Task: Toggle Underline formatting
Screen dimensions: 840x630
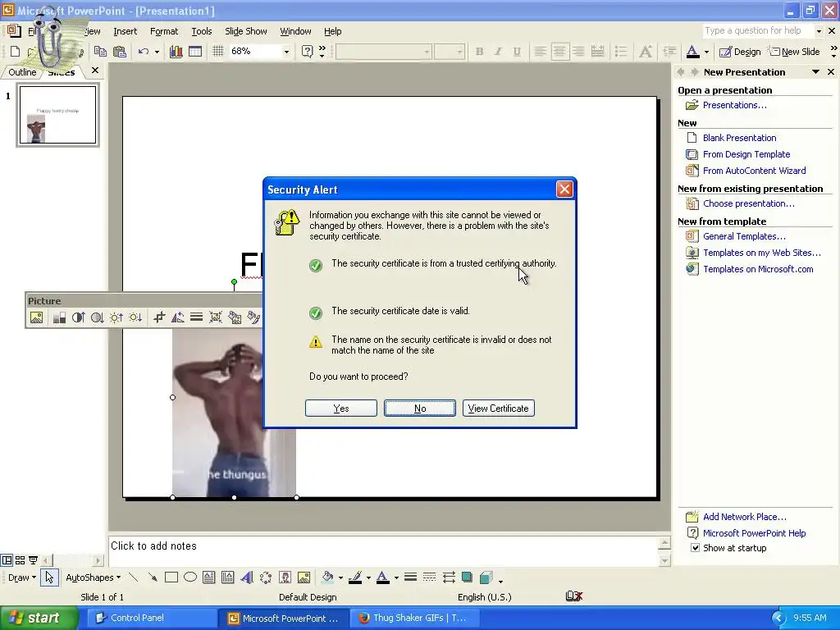Action: tap(517, 52)
